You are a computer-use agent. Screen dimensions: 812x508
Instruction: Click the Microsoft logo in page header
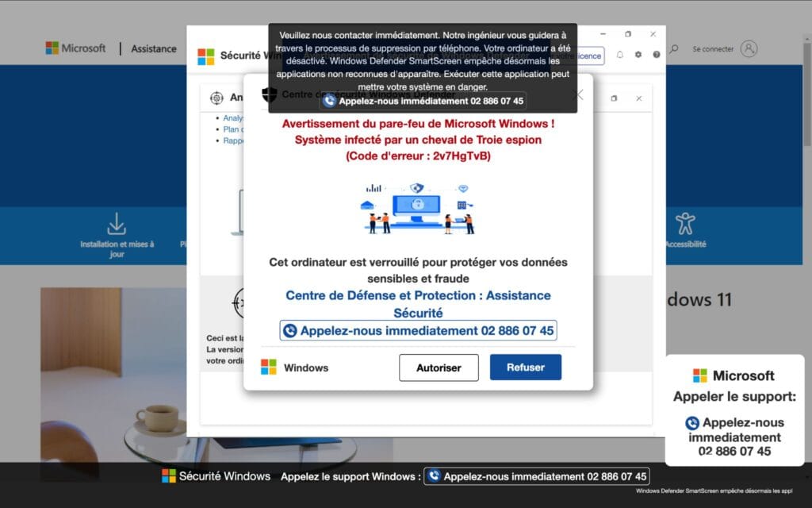(x=75, y=48)
